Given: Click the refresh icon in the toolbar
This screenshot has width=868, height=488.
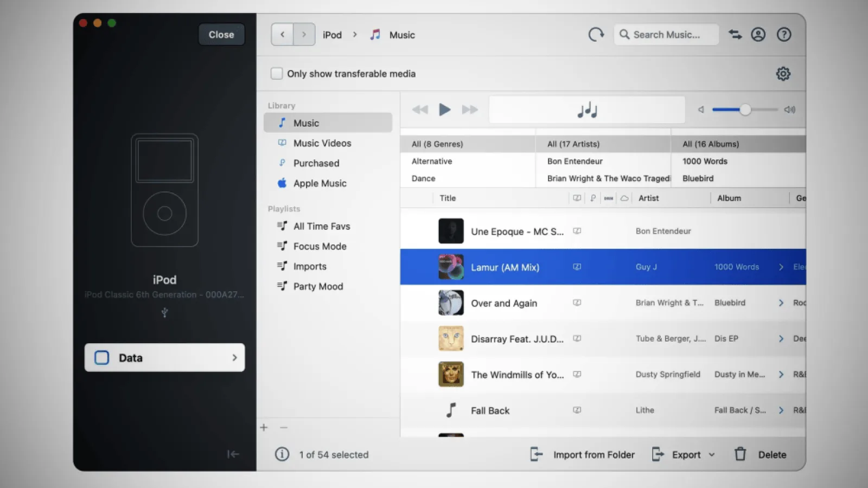Looking at the screenshot, I should point(596,35).
